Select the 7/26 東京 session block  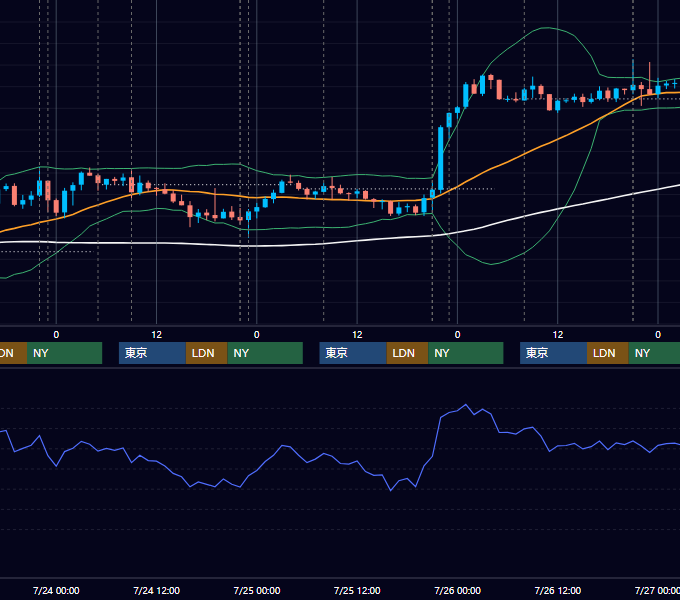click(x=553, y=353)
